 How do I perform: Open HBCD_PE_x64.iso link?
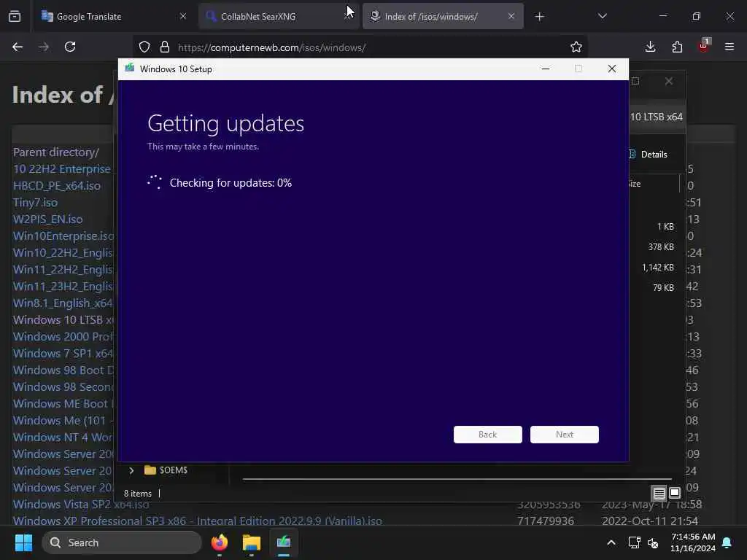57,186
